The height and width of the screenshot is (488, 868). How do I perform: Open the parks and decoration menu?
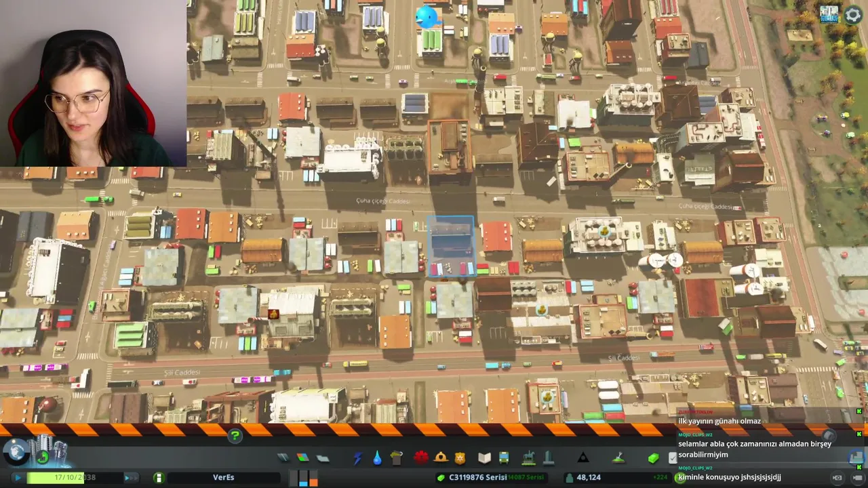click(x=528, y=457)
